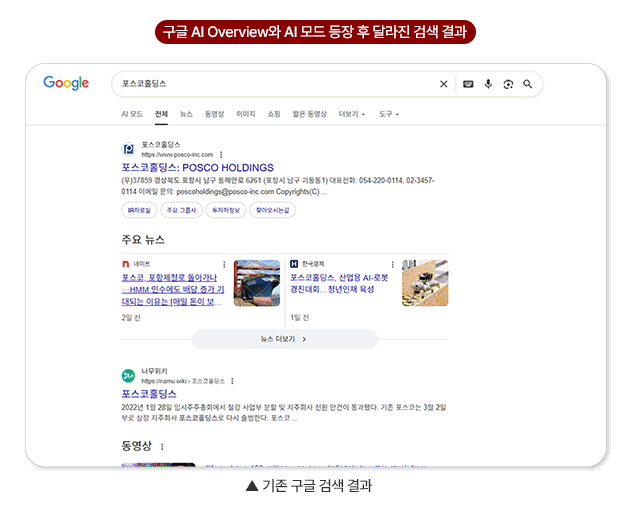Start voice search with microphone icon
The width and height of the screenshot is (630, 512).
coord(488,84)
